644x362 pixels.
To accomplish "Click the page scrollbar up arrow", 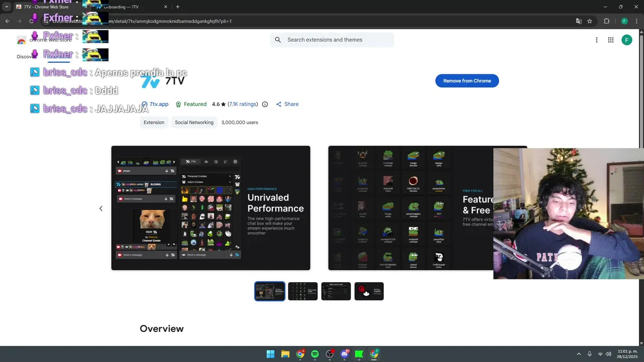I will click(x=641, y=32).
